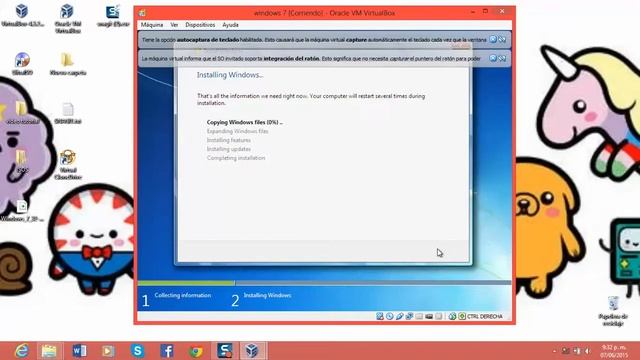Open Facebook app from taskbar
The height and width of the screenshot is (360, 640).
pos(167,351)
